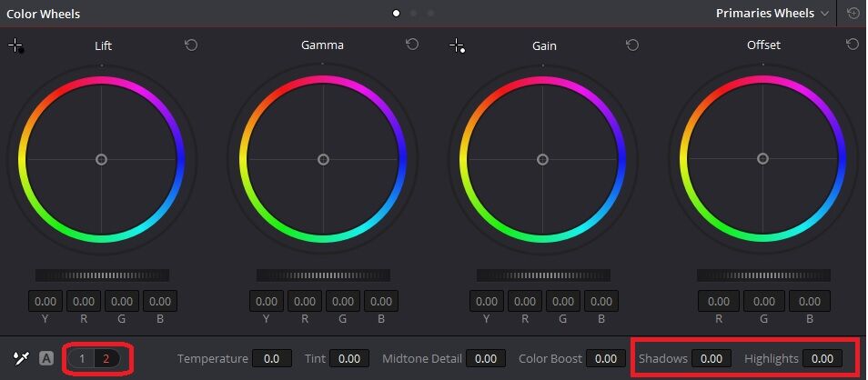Viewport: 868px width, 380px height.
Task: Click the Offset master wheel slider
Action: tap(763, 275)
